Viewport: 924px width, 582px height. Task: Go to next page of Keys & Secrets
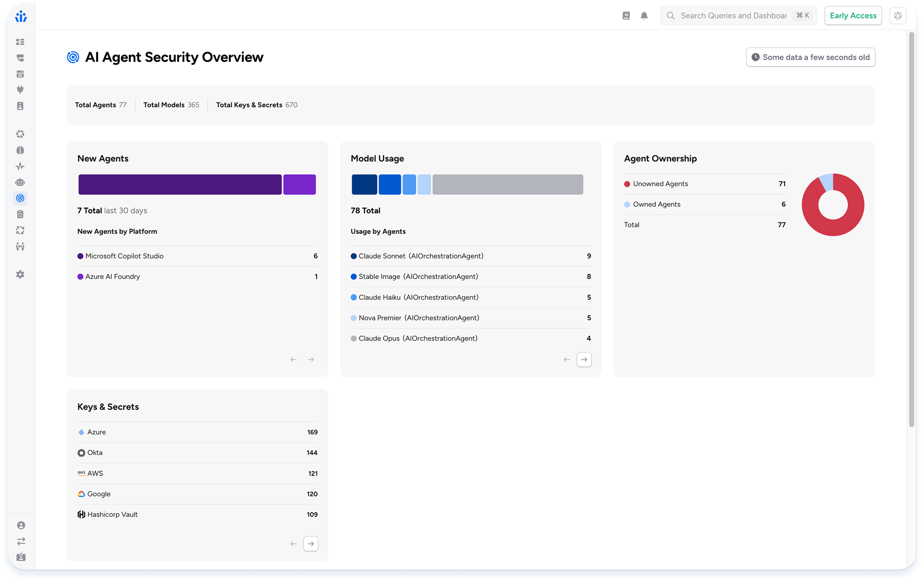tap(311, 543)
